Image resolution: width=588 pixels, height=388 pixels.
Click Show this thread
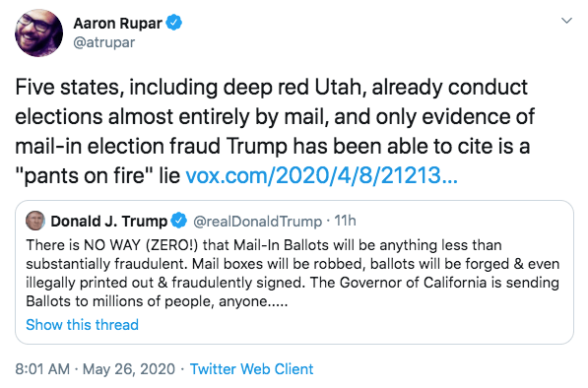point(82,325)
